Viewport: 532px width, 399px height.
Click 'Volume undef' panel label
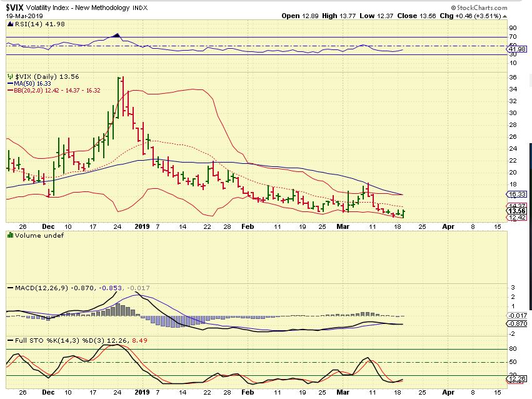[39, 236]
